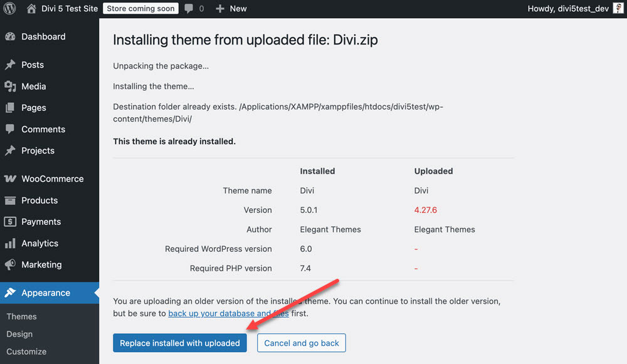Image resolution: width=627 pixels, height=364 pixels.
Task: Click the home icon beside Divi 5 Test Site
Action: click(x=31, y=8)
